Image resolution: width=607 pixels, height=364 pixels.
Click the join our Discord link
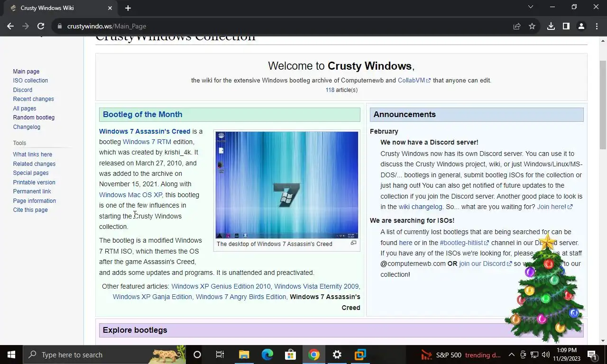[485, 264]
